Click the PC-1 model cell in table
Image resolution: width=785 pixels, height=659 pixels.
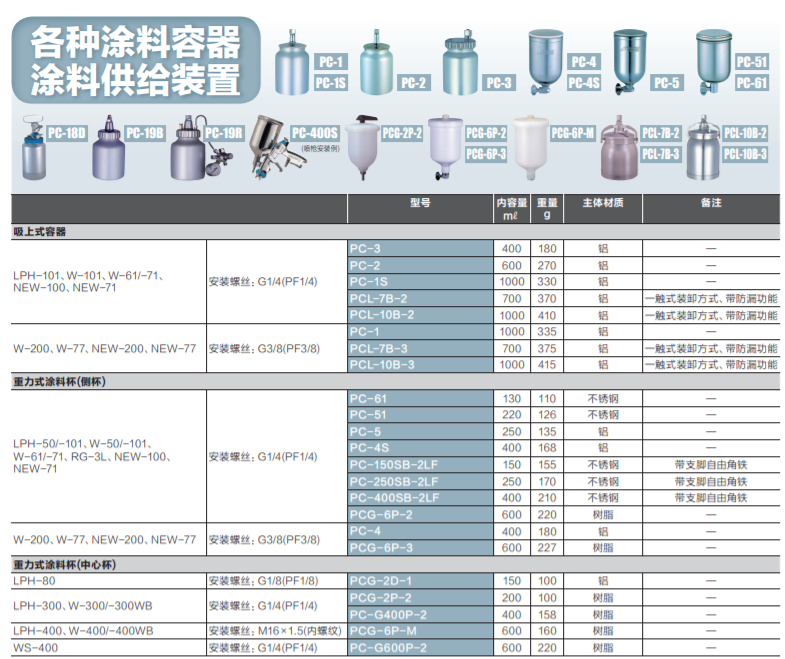(420, 332)
